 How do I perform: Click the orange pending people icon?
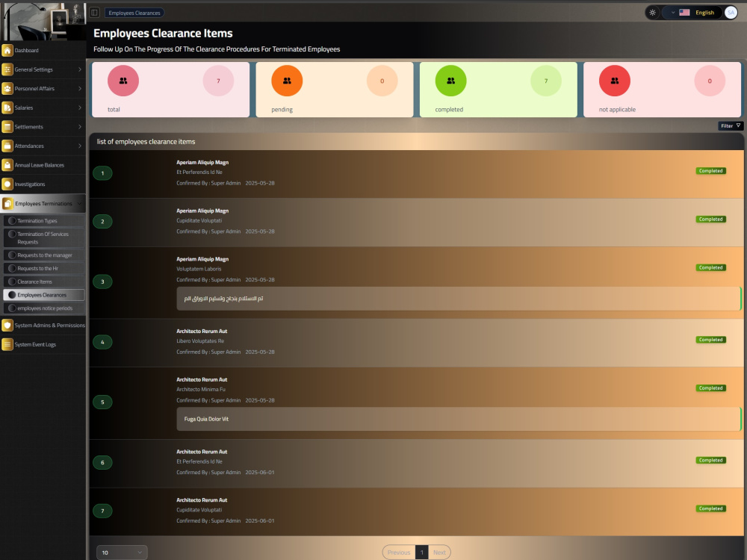pyautogui.click(x=287, y=81)
